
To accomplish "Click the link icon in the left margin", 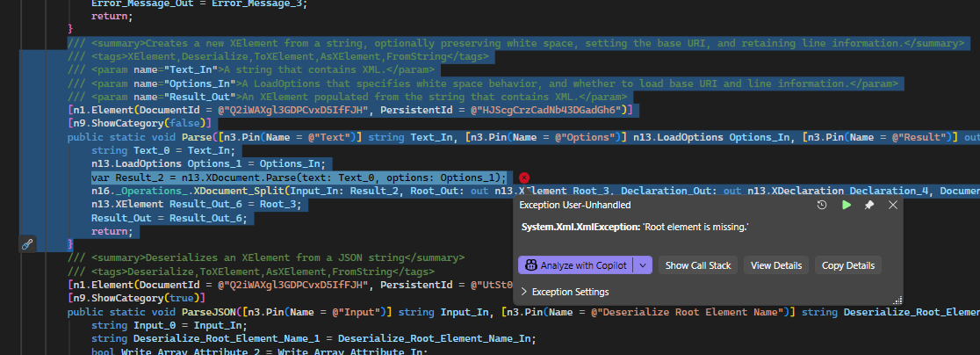I will (27, 244).
